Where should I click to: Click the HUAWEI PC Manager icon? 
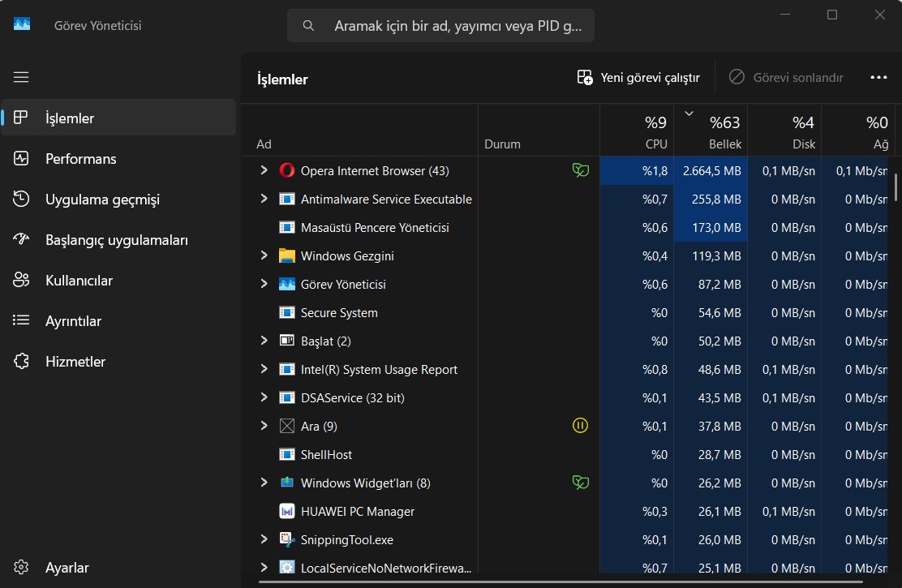(x=286, y=511)
